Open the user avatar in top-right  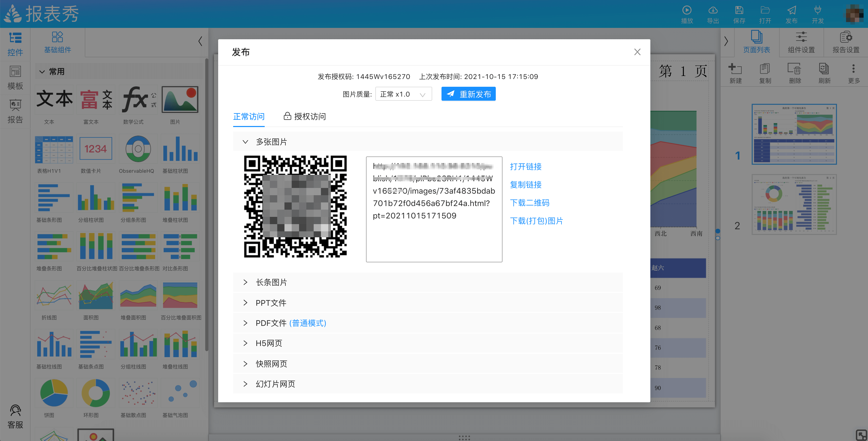[x=855, y=14]
